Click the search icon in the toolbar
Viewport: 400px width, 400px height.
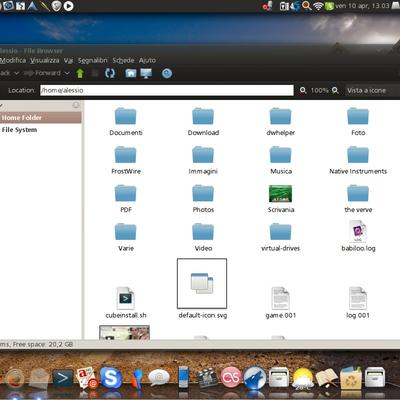167,73
